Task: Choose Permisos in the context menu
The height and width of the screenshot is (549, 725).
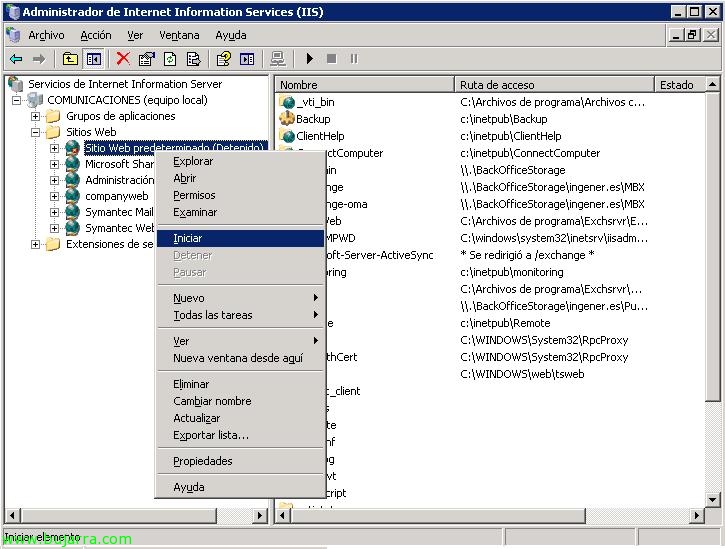Action: tap(240, 195)
